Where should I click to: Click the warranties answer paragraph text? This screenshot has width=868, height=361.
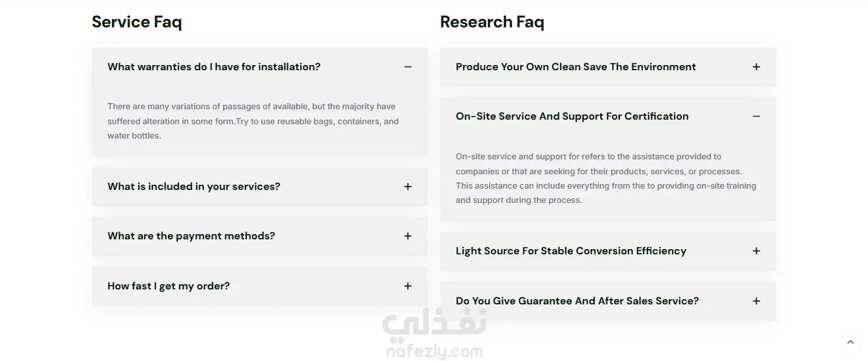click(x=253, y=121)
